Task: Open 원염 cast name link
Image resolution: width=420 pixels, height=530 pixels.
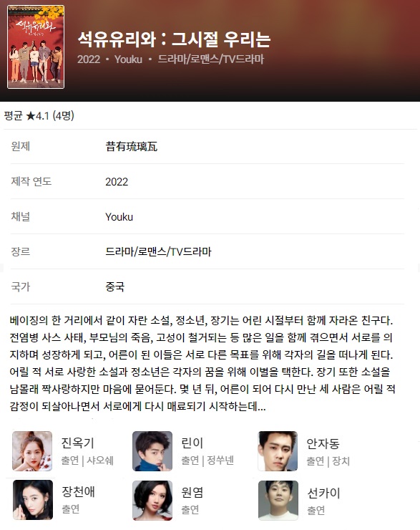Action: tap(192, 493)
